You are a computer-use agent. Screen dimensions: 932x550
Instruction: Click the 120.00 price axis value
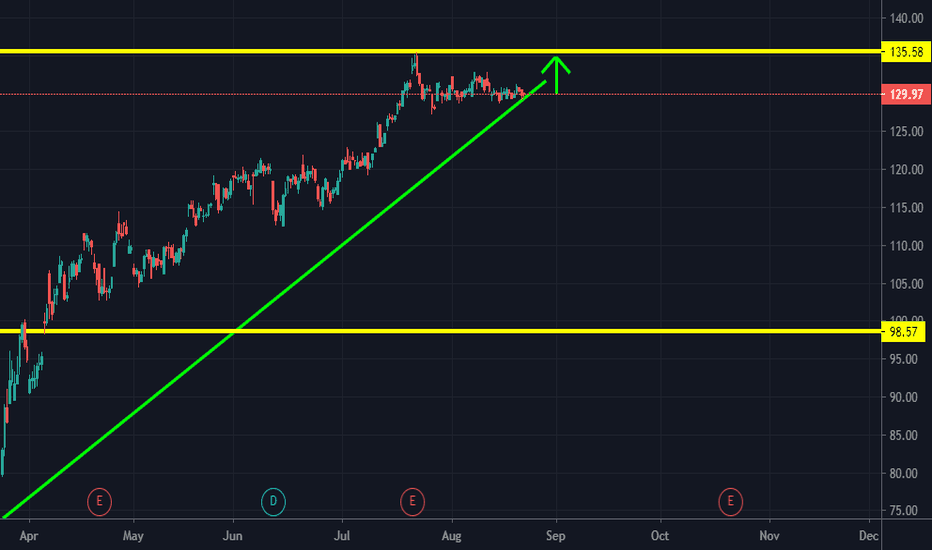pos(906,170)
